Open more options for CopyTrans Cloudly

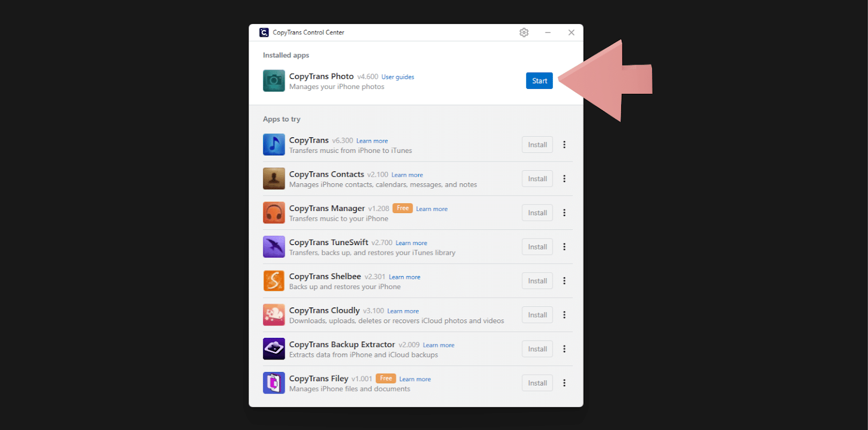[x=564, y=315]
